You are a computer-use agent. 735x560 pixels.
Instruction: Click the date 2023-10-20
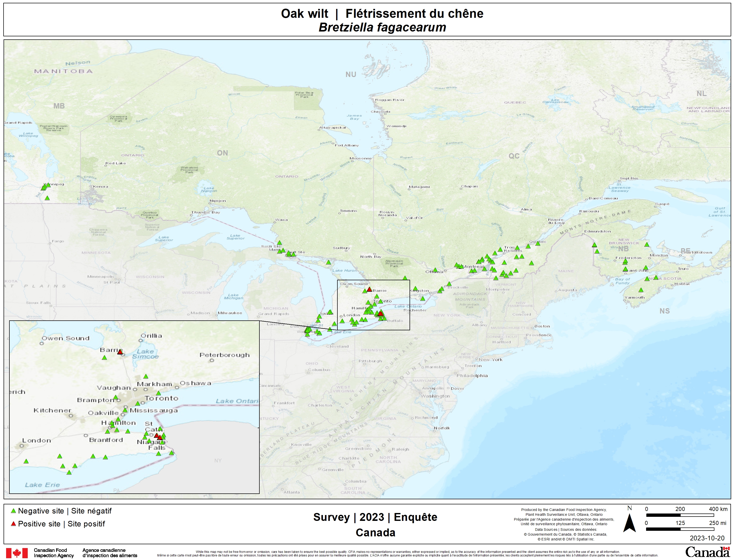click(707, 538)
